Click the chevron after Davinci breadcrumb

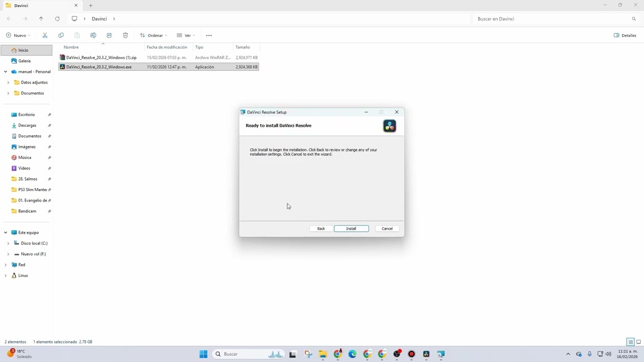[x=114, y=19]
